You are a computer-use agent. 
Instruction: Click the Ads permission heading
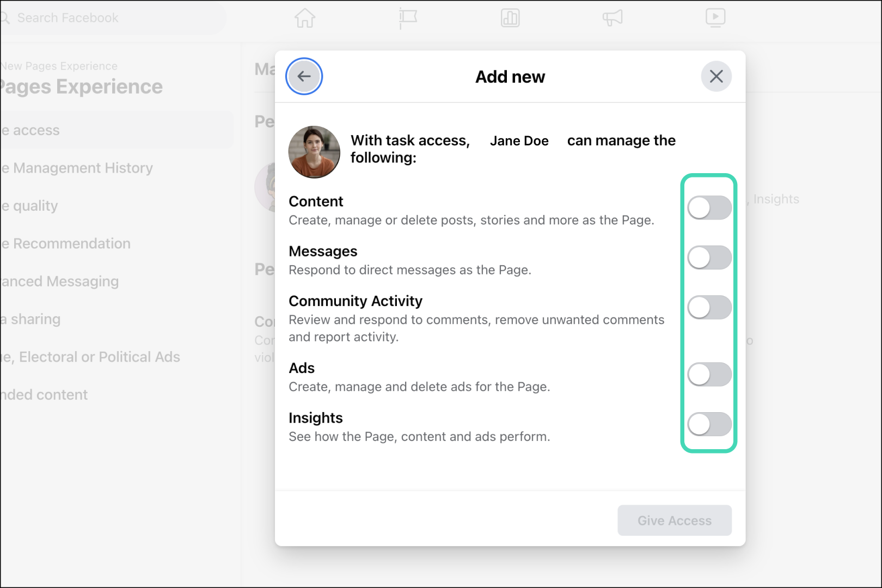pos(302,368)
